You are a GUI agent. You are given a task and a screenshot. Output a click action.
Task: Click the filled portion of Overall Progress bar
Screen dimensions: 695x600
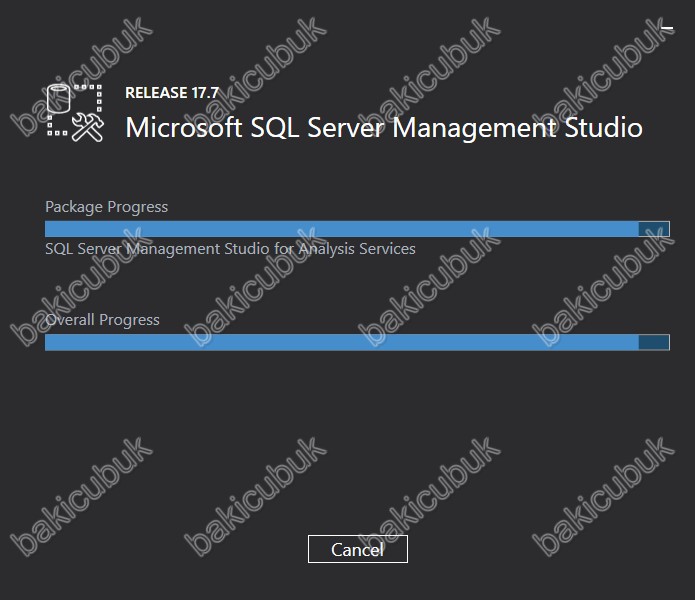point(342,342)
